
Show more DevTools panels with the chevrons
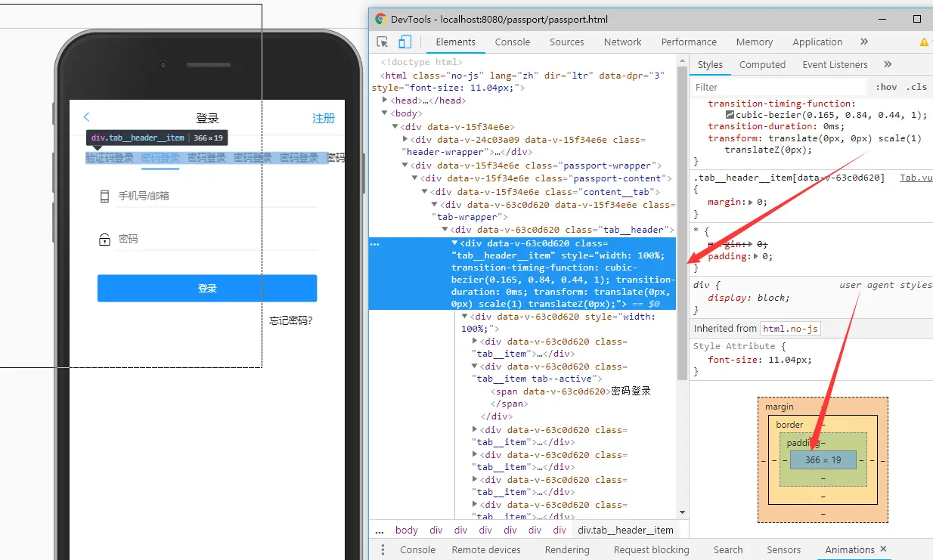pos(864,42)
